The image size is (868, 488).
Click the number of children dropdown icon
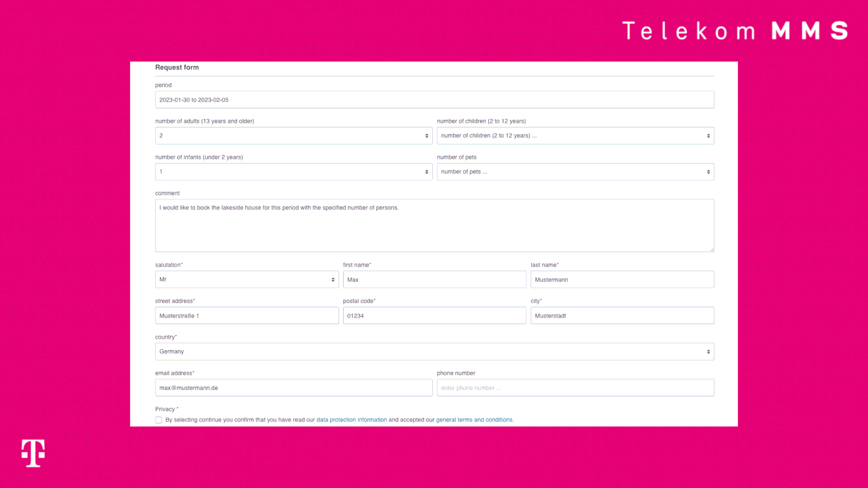click(708, 135)
